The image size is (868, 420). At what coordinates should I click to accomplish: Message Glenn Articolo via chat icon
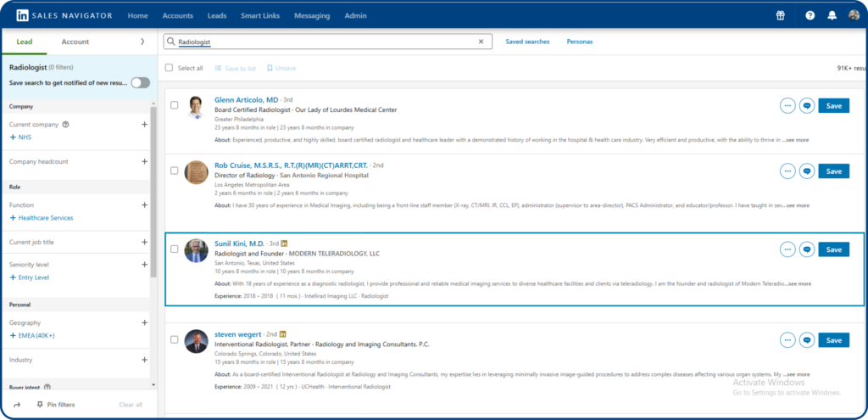coord(807,106)
